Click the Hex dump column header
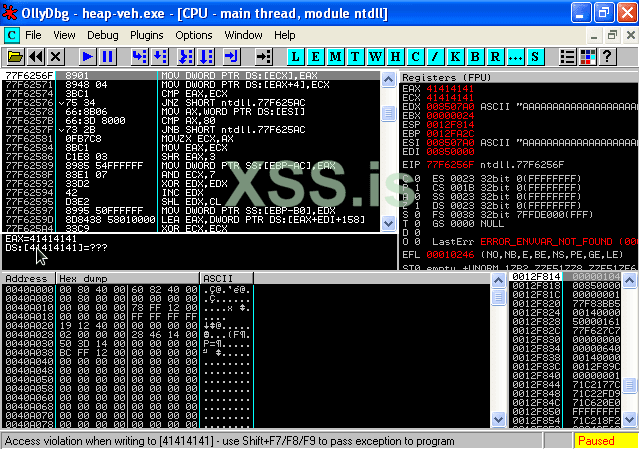This screenshot has height=449, width=639. click(128, 279)
